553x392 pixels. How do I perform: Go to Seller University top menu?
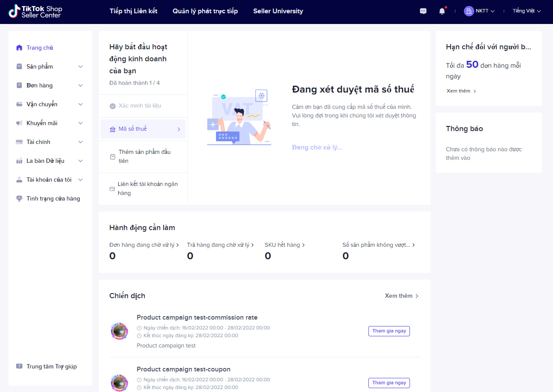click(278, 11)
